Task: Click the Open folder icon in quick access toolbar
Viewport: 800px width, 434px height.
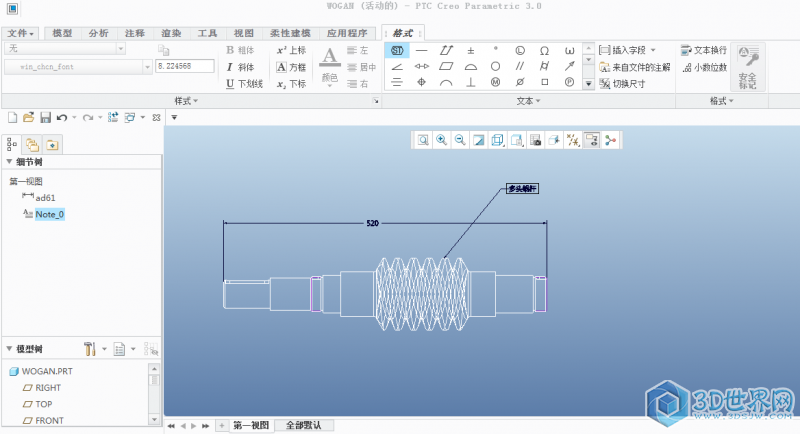Action: click(28, 117)
